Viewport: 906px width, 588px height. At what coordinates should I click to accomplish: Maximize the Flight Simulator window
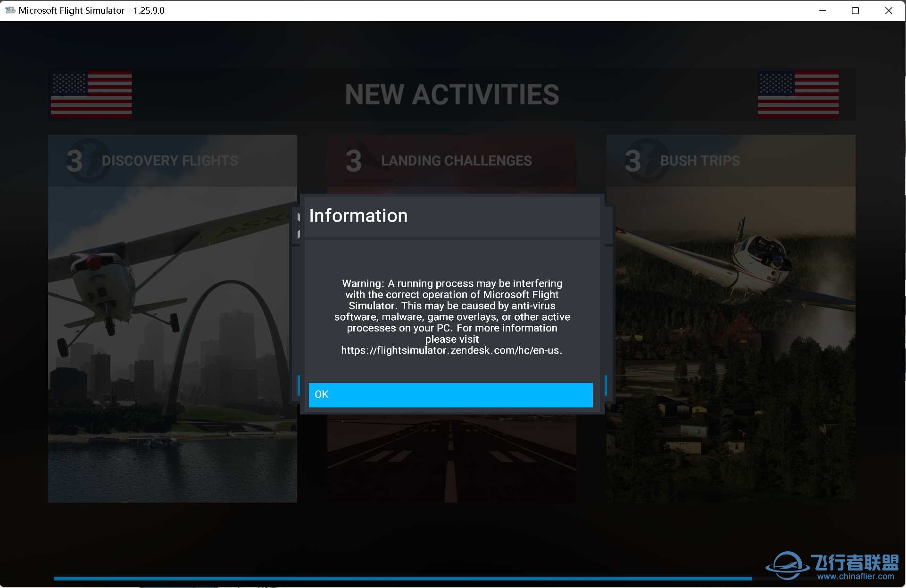855,10
